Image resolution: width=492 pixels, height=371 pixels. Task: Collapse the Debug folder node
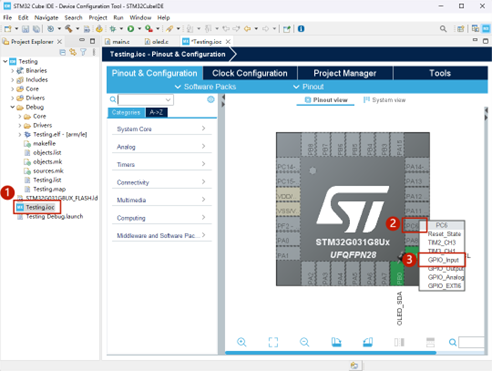13,107
